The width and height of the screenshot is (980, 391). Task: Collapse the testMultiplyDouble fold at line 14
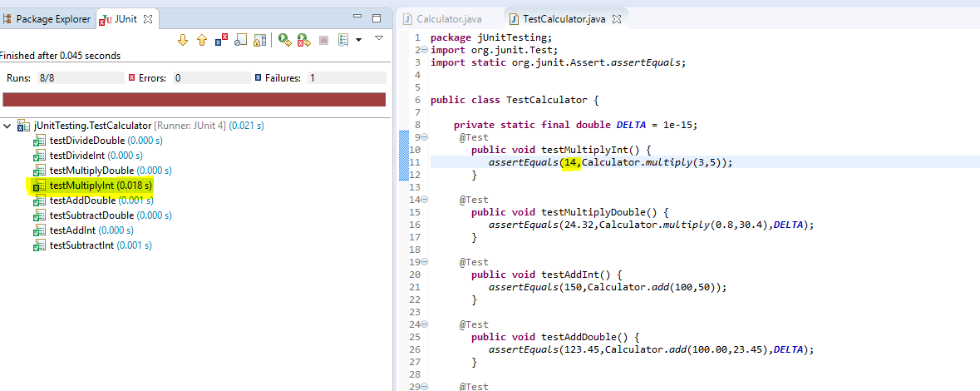click(424, 200)
